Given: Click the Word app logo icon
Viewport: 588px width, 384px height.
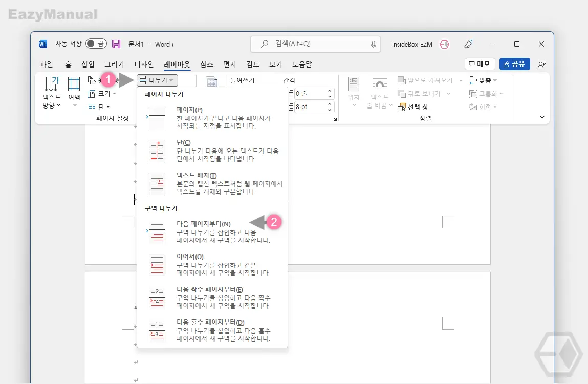Looking at the screenshot, I should tap(43, 44).
